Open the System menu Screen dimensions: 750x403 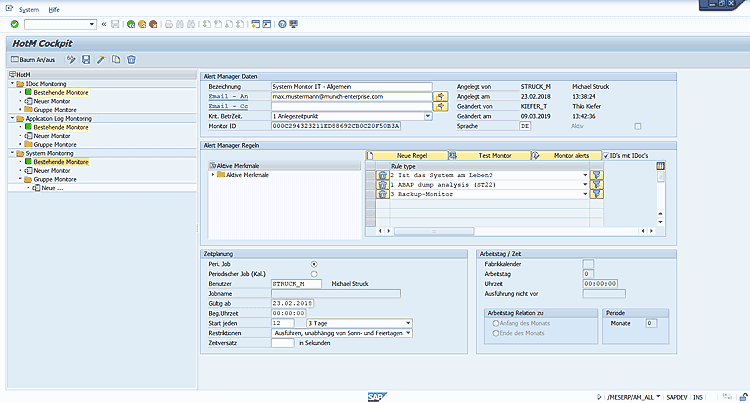29,10
